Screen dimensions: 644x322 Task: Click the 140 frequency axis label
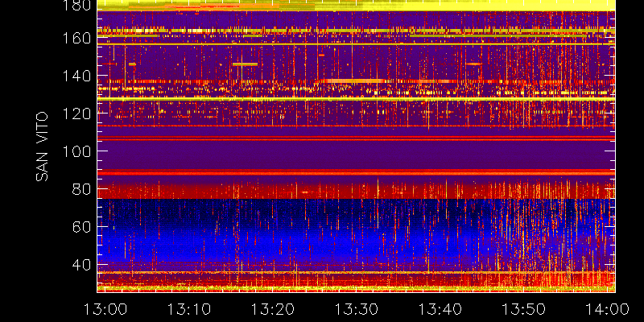click(76, 76)
